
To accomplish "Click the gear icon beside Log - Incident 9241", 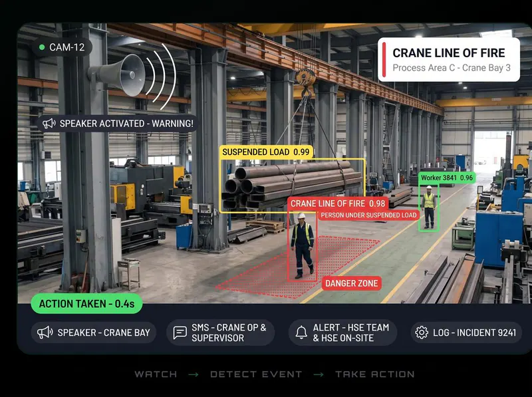I will point(422,332).
